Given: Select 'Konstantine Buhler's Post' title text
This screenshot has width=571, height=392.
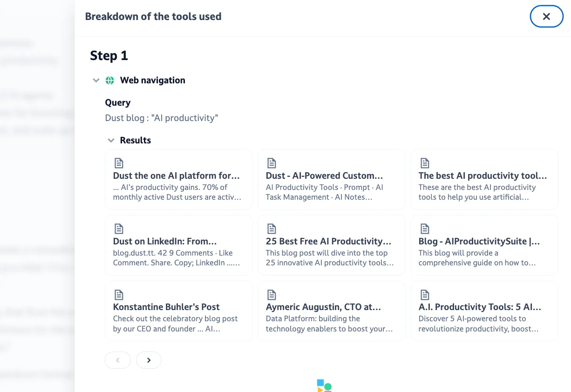Looking at the screenshot, I should [x=166, y=307].
